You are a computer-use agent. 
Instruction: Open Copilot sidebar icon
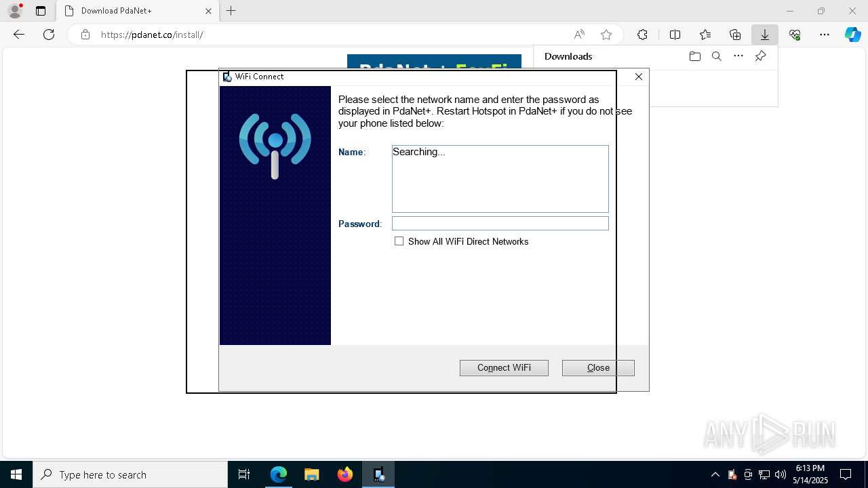tap(853, 35)
